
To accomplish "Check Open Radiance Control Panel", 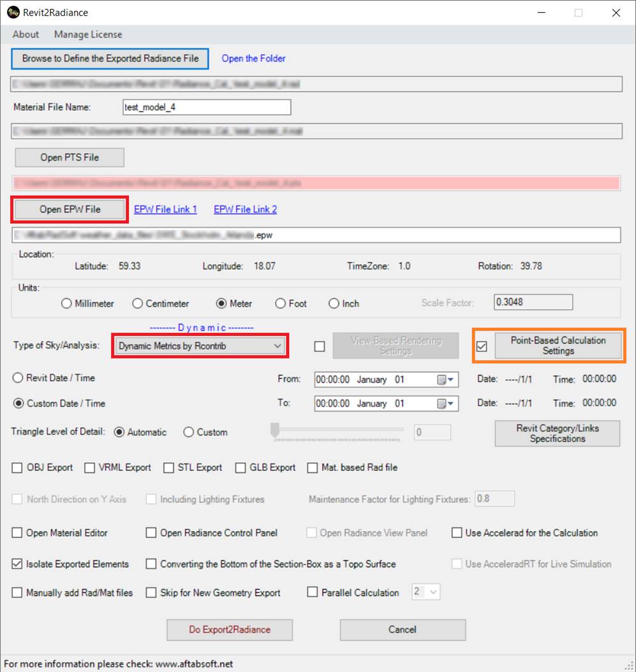I will coord(151,533).
